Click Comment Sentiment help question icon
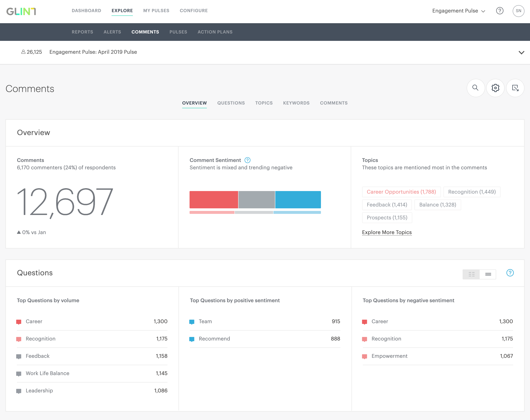The image size is (530, 420). click(x=247, y=160)
